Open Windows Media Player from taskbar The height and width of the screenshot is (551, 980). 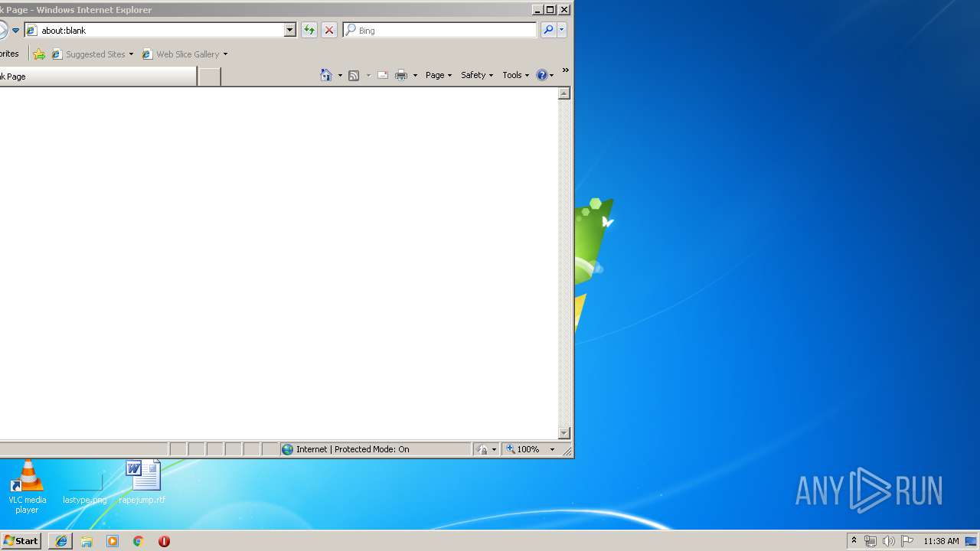(x=113, y=541)
